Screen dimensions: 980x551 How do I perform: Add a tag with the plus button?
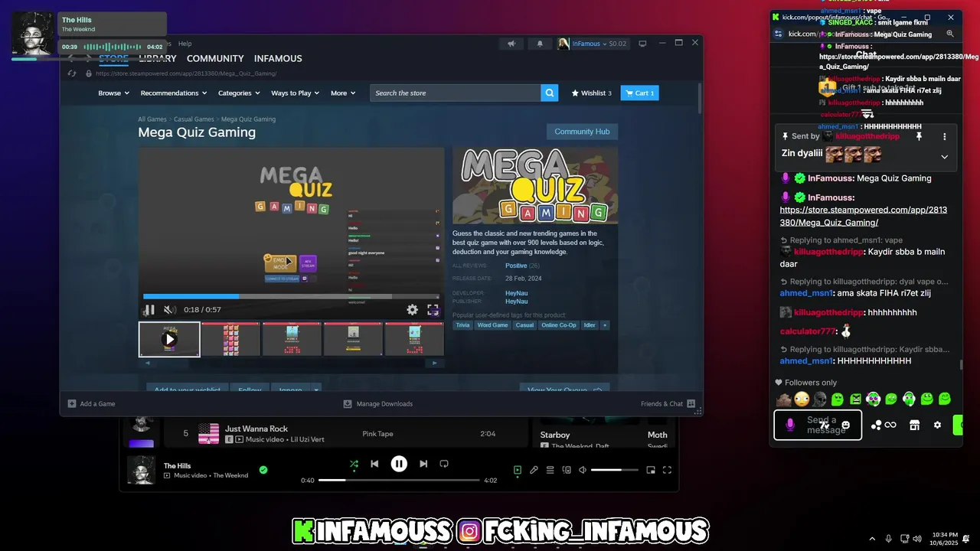coord(605,325)
